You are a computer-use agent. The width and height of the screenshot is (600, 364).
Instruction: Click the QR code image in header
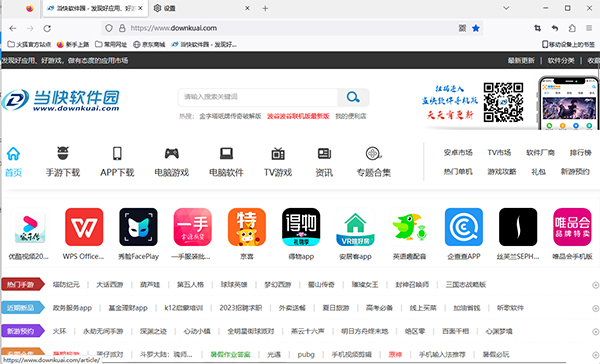(x=503, y=103)
